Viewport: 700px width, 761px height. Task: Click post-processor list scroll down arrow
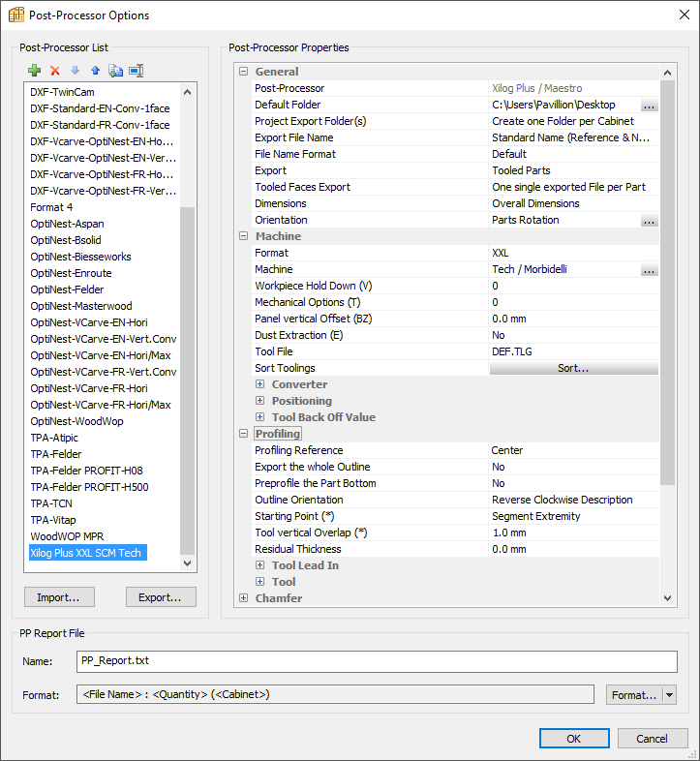point(188,563)
